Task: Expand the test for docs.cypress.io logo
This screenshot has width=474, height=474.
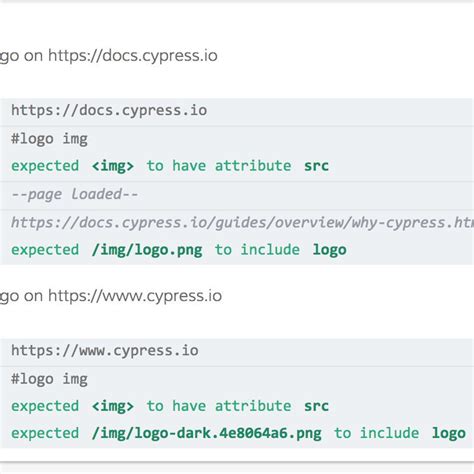Action: click(x=109, y=56)
